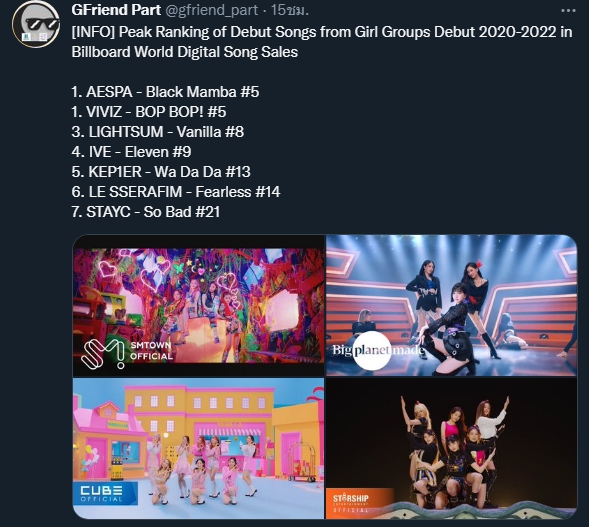Open the Big Planet Made stage image
Viewport: 589px width, 527px height.
451,306
